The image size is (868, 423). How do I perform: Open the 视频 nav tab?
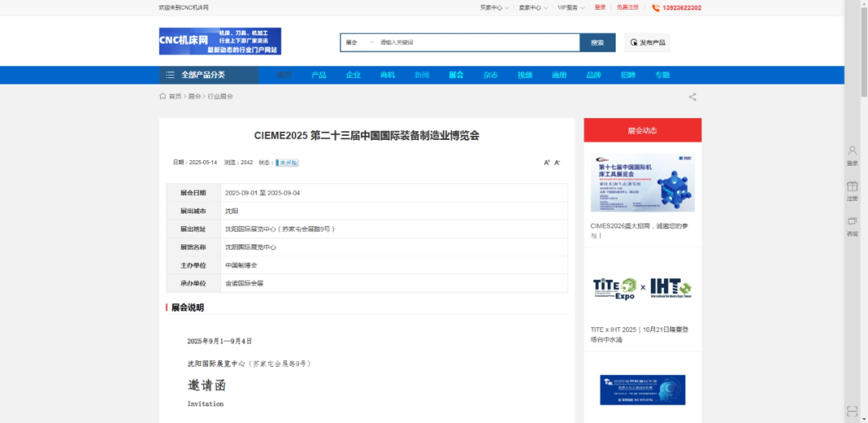pyautogui.click(x=525, y=76)
